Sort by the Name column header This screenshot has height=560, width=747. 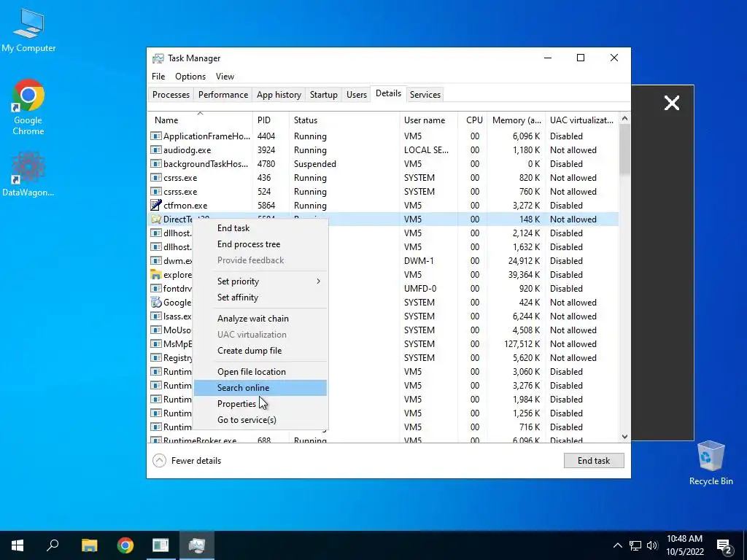click(x=200, y=120)
